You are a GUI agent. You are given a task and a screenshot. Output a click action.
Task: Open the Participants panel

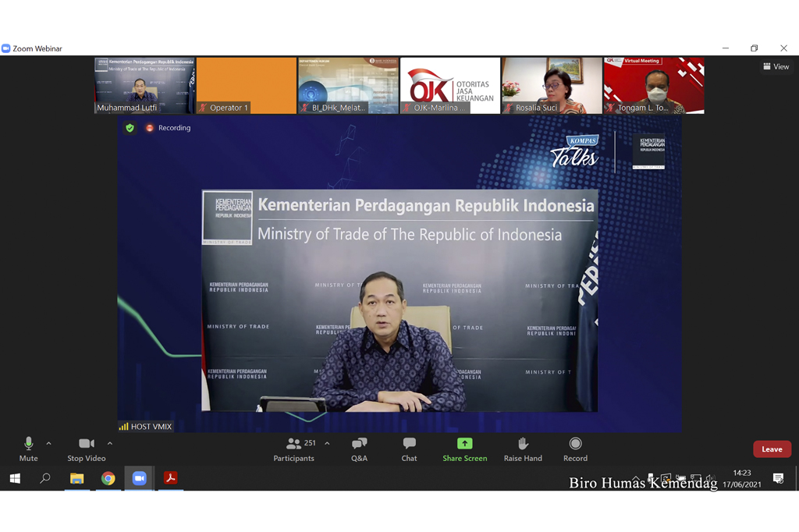tap(294, 449)
